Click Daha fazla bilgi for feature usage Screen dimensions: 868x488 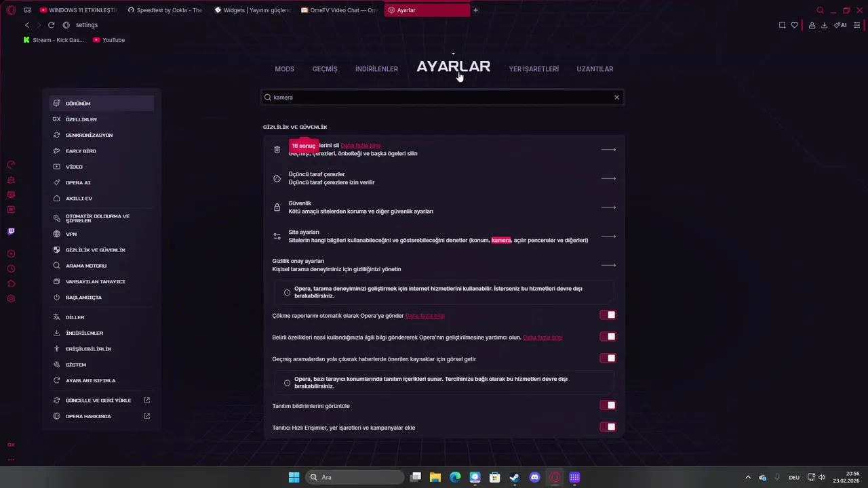[x=542, y=338]
